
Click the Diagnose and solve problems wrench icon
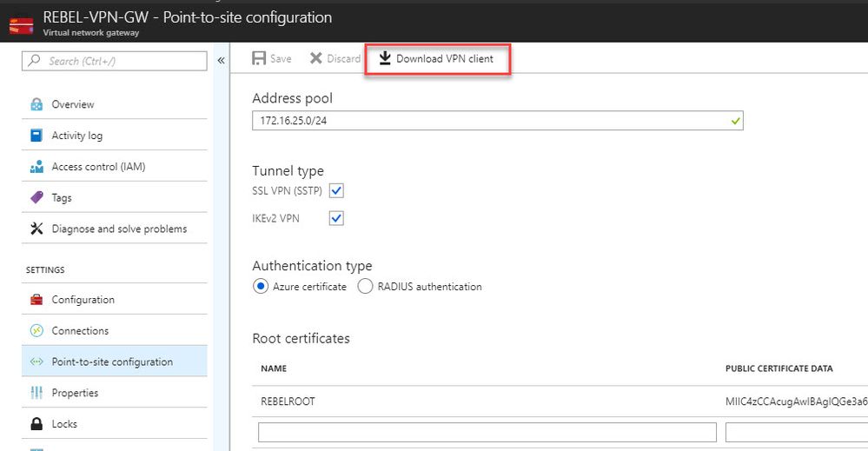coord(36,229)
